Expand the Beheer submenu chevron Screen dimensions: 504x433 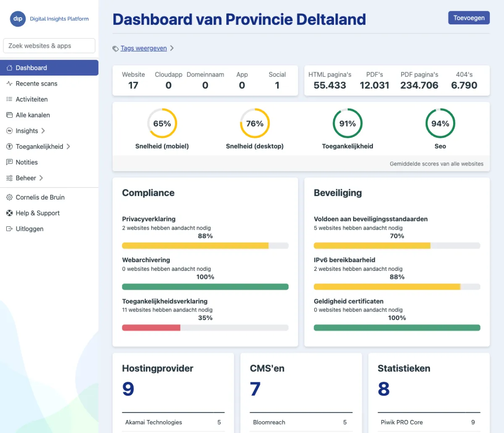click(x=41, y=178)
